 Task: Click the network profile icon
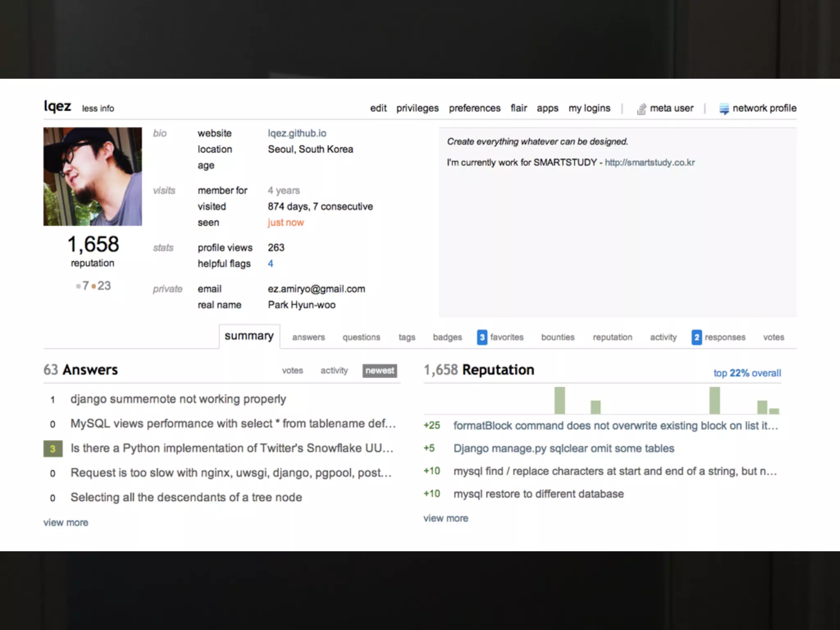(724, 109)
